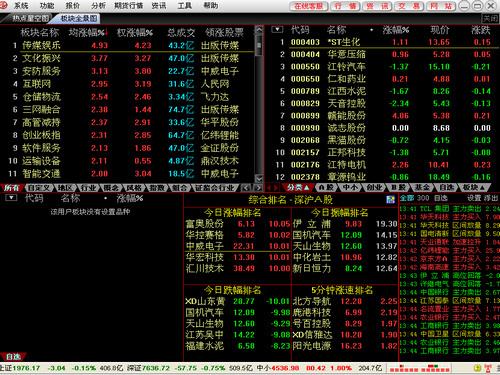500x375 pixels.
Task: Open the 帮助 menu
Action: [210, 6]
